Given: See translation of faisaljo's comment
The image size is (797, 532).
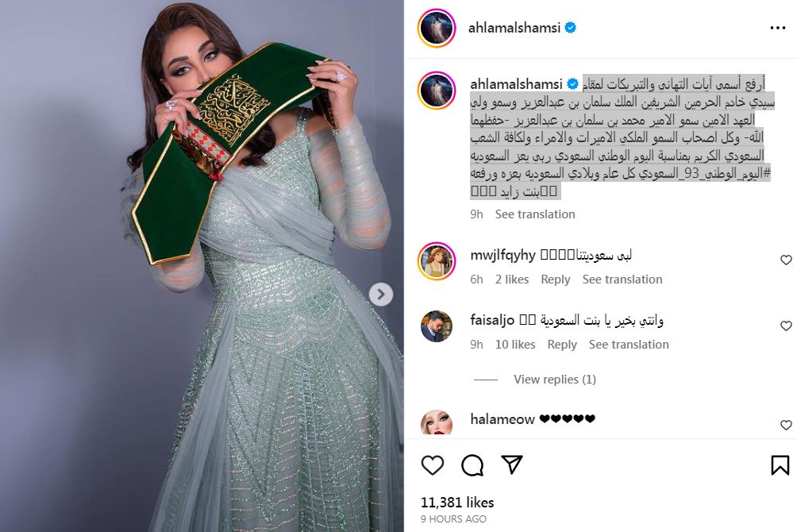Looking at the screenshot, I should pyautogui.click(x=629, y=345).
